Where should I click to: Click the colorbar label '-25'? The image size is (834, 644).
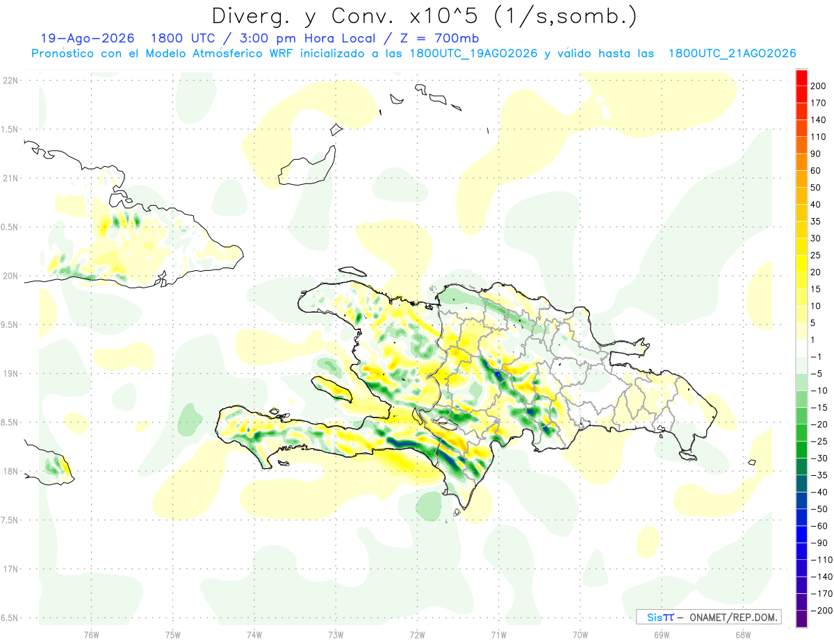pos(818,441)
